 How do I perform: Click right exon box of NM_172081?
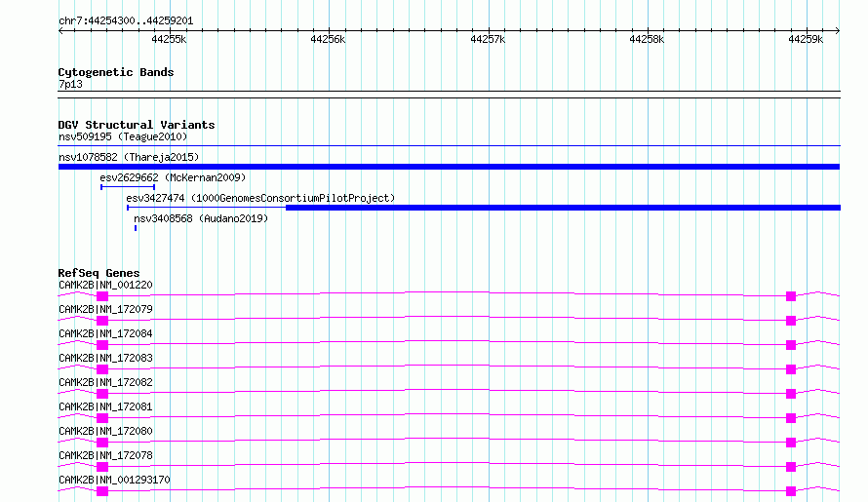click(791, 418)
